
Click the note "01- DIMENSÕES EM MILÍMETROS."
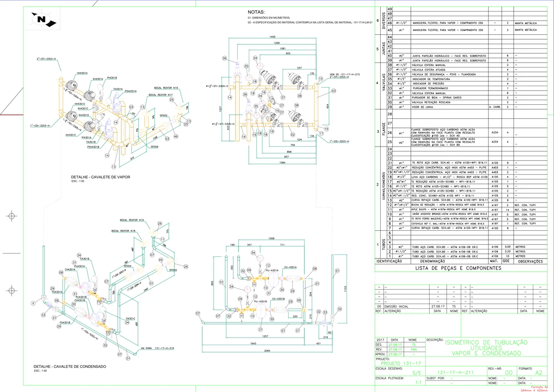click(x=269, y=18)
